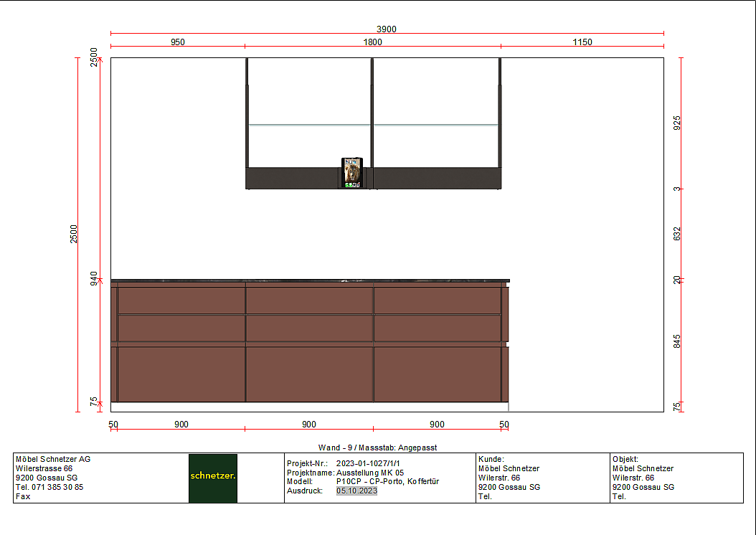
Task: Select the tablet picture in the wall shelf
Action: coord(352,173)
